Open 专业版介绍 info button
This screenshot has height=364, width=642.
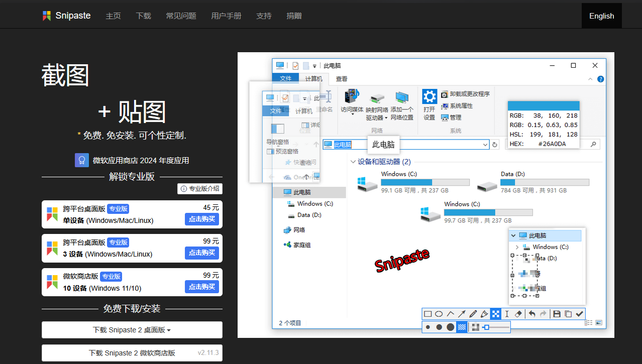(200, 189)
